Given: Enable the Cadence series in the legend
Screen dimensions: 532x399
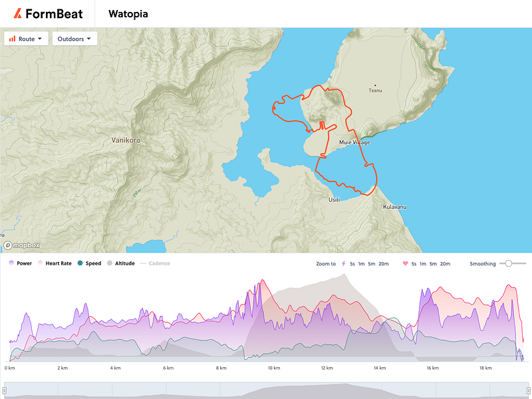Looking at the screenshot, I should pos(155,263).
